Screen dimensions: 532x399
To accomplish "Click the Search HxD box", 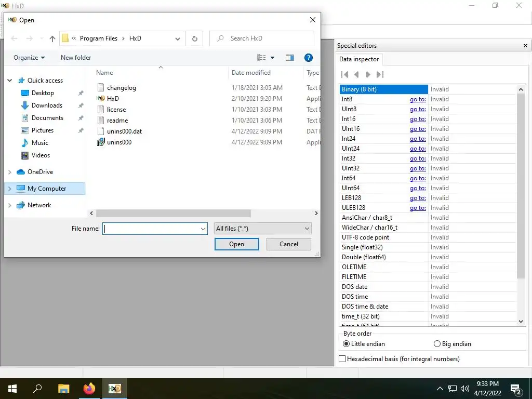I will coord(262,38).
